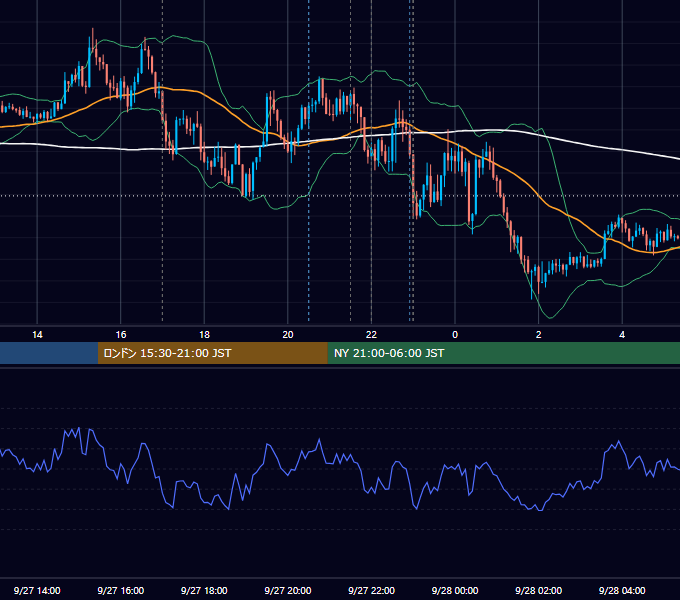The height and width of the screenshot is (600, 680).
Task: Click the 9/27 14:00 time label
Action: click(37, 590)
